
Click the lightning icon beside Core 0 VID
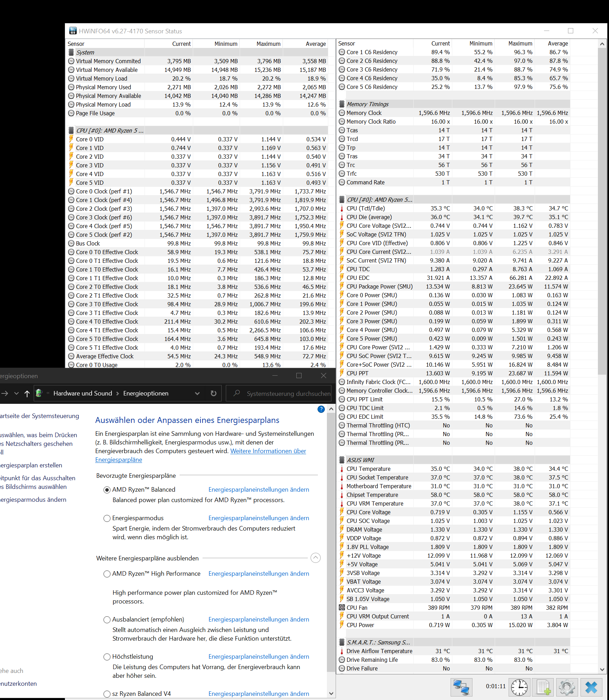[x=71, y=139]
